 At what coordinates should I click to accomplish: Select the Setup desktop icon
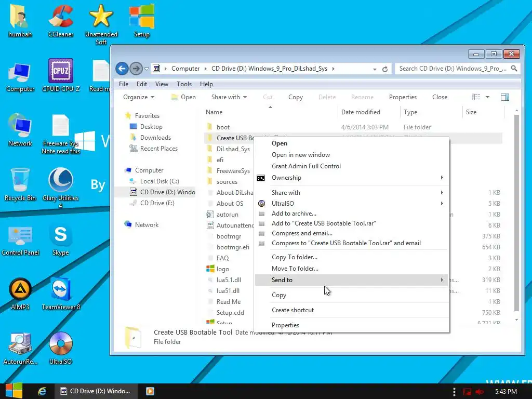click(141, 21)
